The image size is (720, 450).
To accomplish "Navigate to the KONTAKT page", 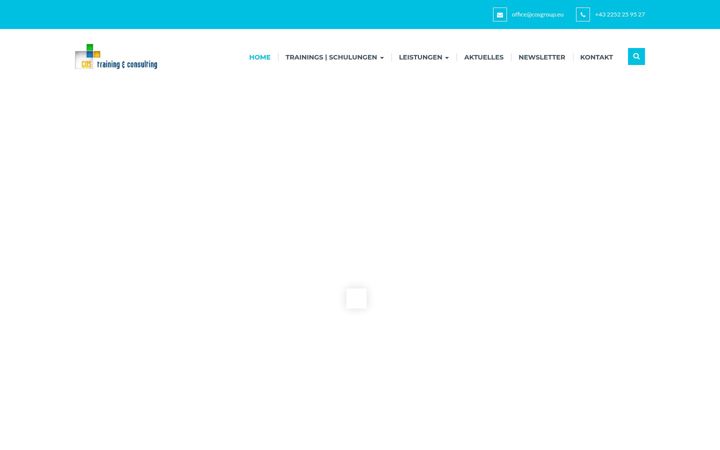I will 596,57.
